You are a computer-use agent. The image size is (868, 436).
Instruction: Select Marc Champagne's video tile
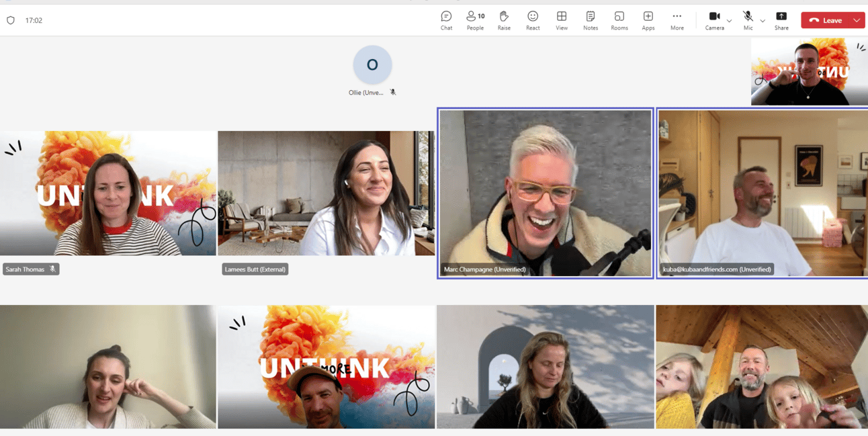pos(545,193)
